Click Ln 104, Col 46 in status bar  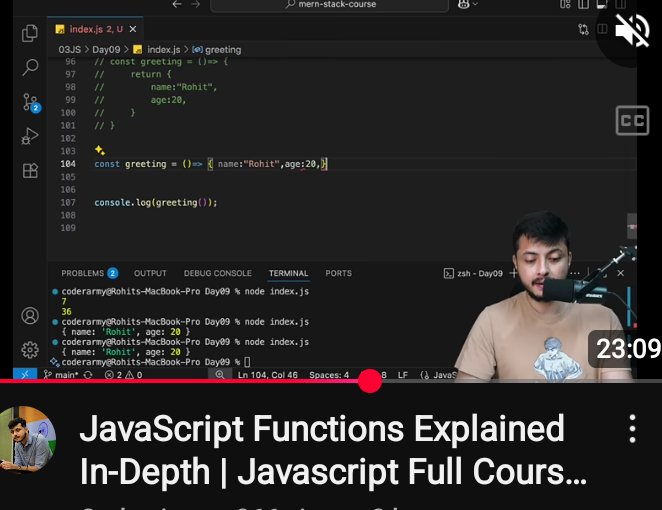pyautogui.click(x=268, y=374)
